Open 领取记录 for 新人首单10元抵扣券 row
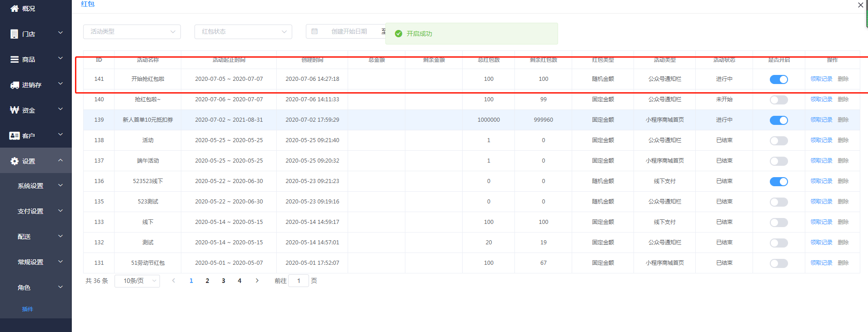868x332 pixels. (821, 120)
